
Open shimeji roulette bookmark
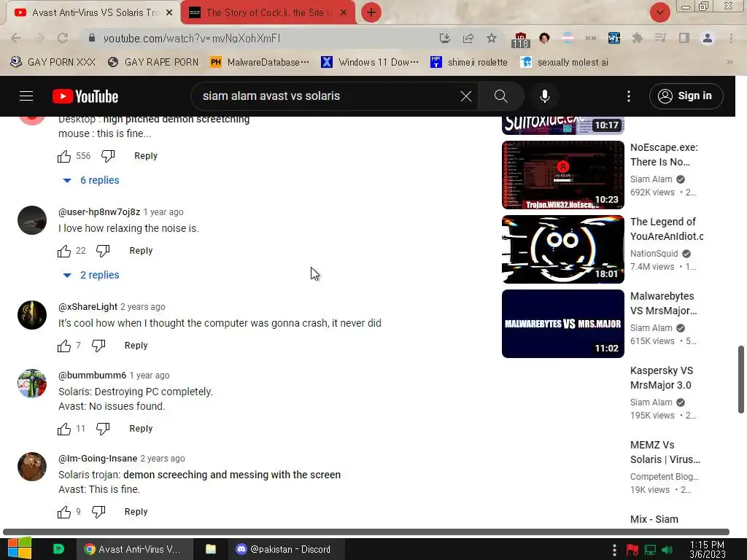(469, 62)
